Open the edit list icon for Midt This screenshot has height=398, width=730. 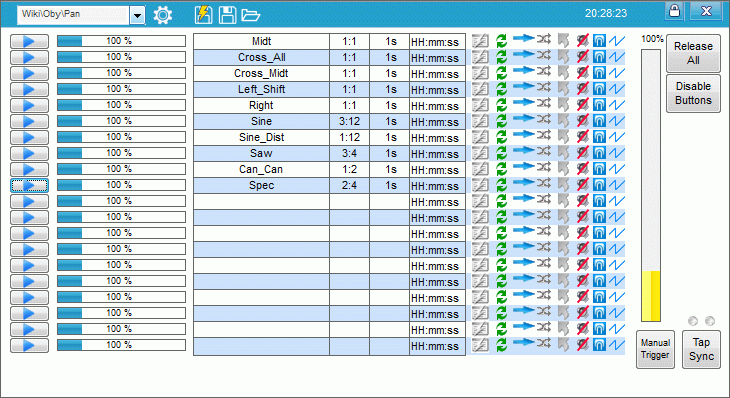[480, 41]
